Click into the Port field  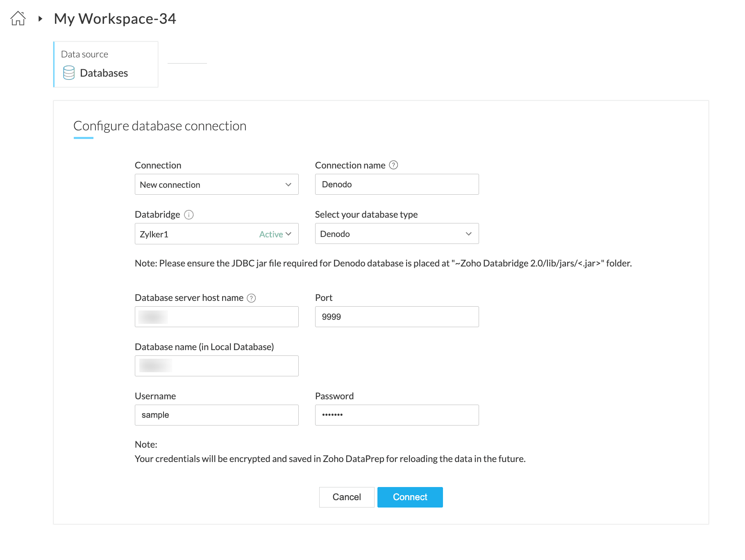[x=397, y=317]
